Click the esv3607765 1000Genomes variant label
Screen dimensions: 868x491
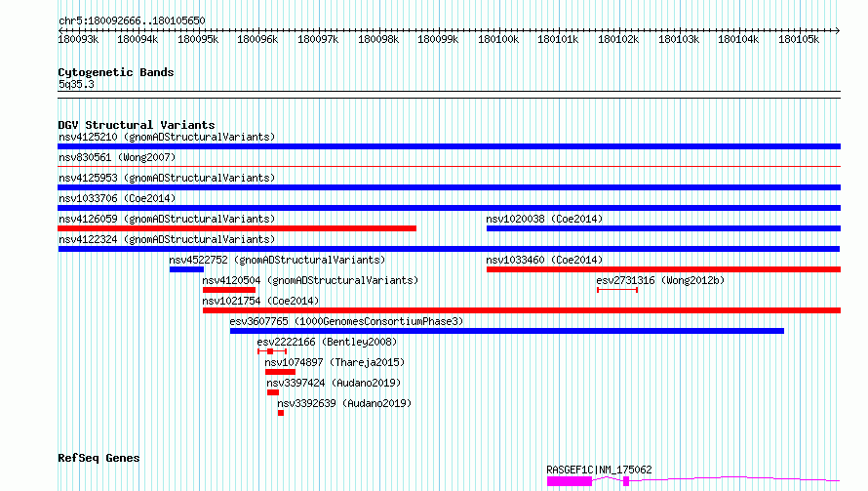tap(346, 321)
